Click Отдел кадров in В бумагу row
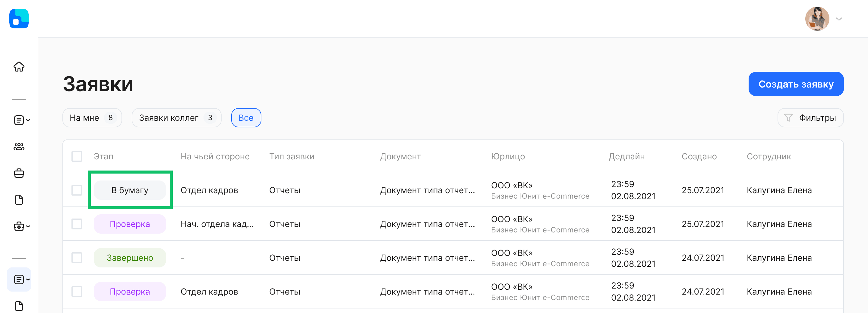868x313 pixels. click(x=209, y=190)
